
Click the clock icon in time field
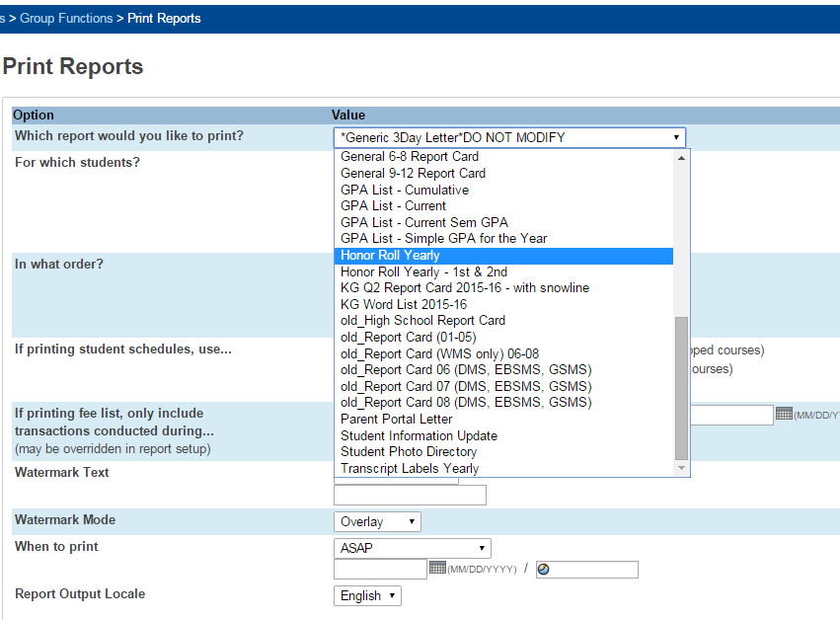click(543, 569)
